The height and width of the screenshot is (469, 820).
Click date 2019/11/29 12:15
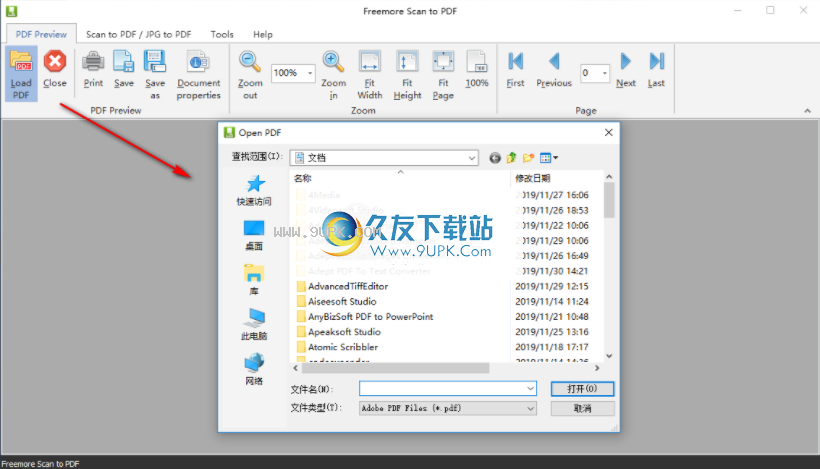[x=552, y=286]
